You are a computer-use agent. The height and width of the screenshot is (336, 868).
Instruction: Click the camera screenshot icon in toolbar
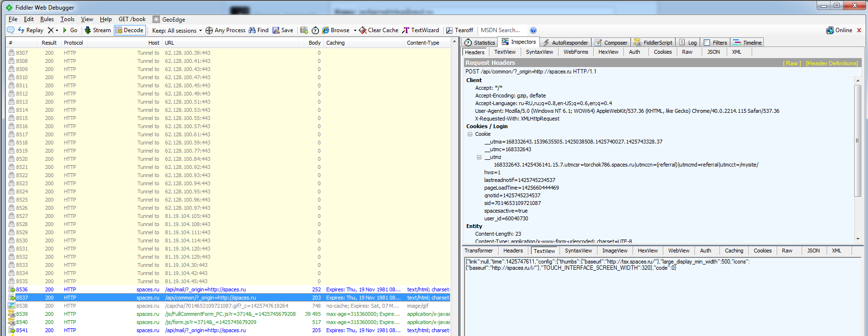point(304,30)
